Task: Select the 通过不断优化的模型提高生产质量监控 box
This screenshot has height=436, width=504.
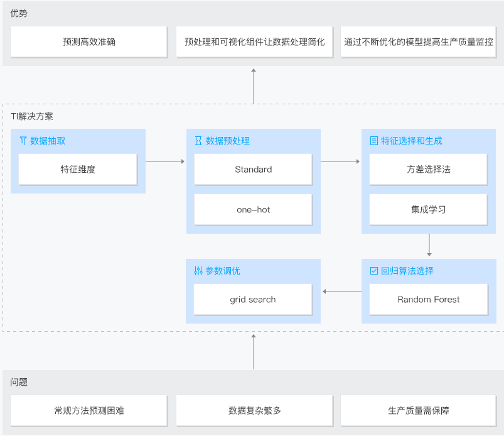Action: [x=419, y=42]
